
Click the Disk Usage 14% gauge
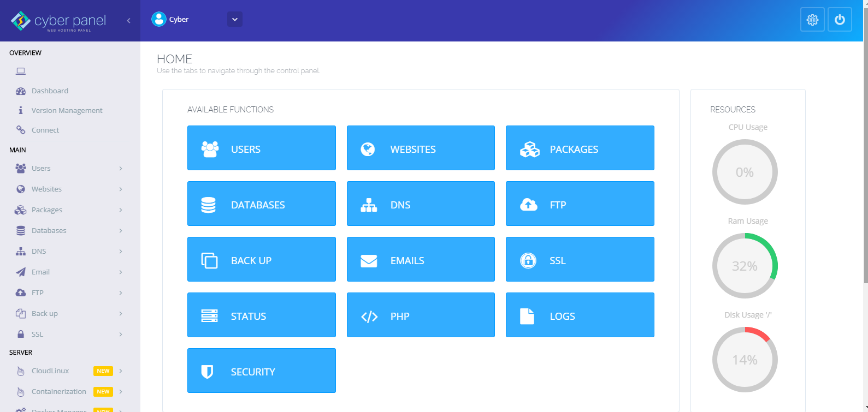point(745,360)
